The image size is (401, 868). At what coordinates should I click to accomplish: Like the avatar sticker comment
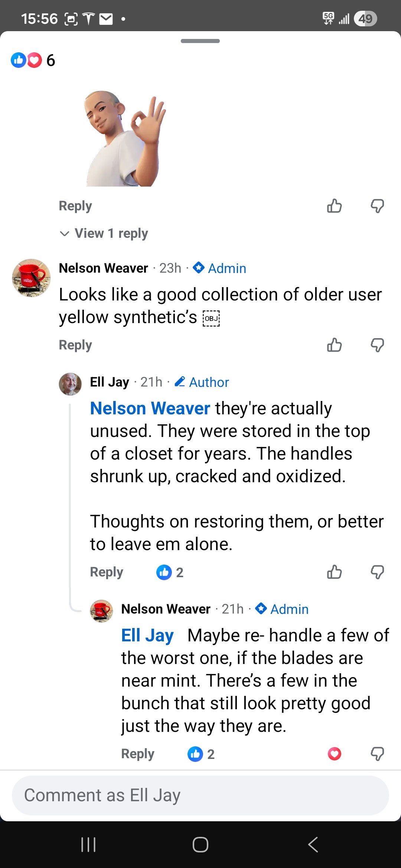click(334, 206)
